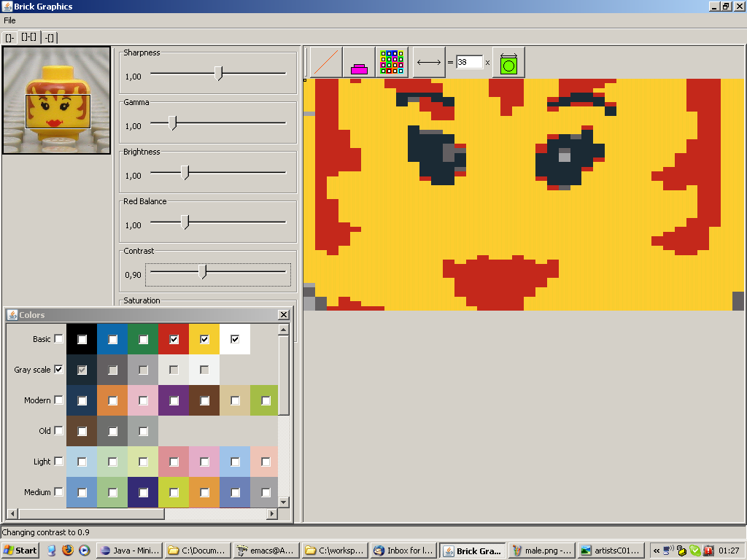Toggle the orange Modern color swatch
747x560 pixels.
pyautogui.click(x=112, y=400)
